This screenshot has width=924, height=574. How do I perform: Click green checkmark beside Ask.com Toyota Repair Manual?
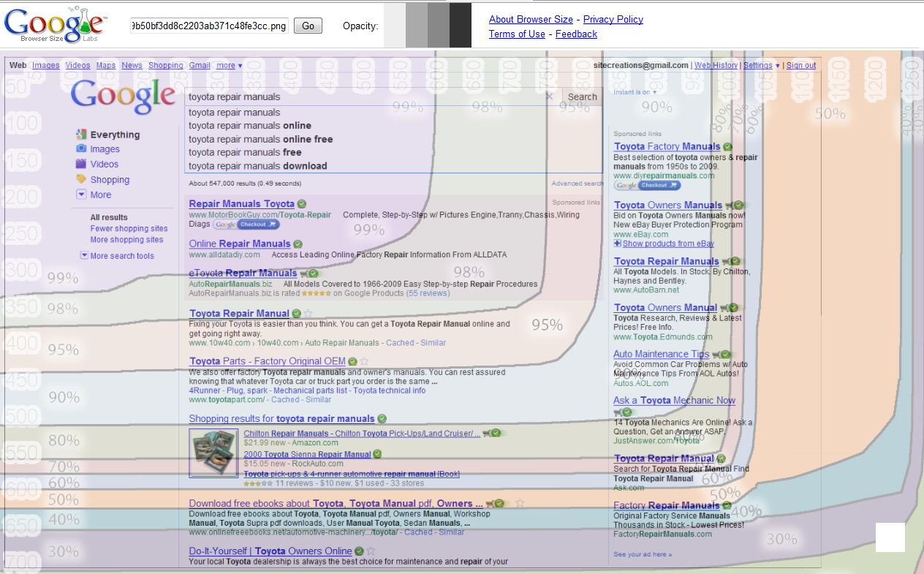[x=721, y=459]
